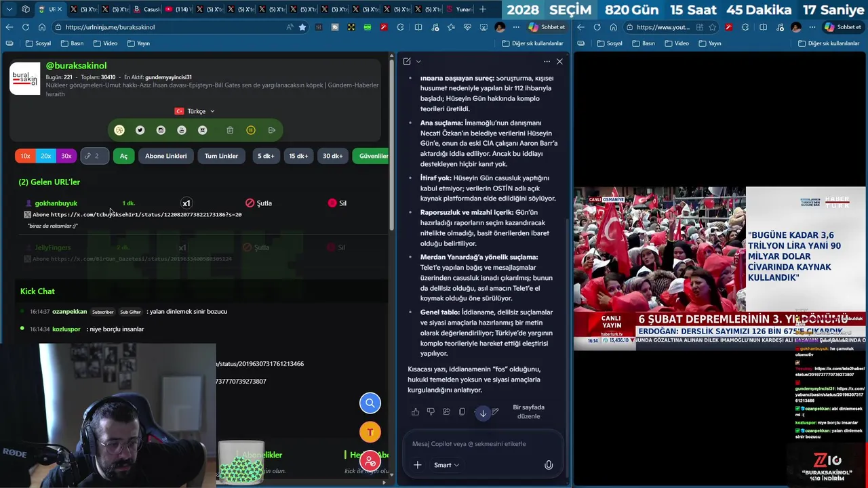
Task: Open a new browser tab with plus
Action: click(482, 9)
